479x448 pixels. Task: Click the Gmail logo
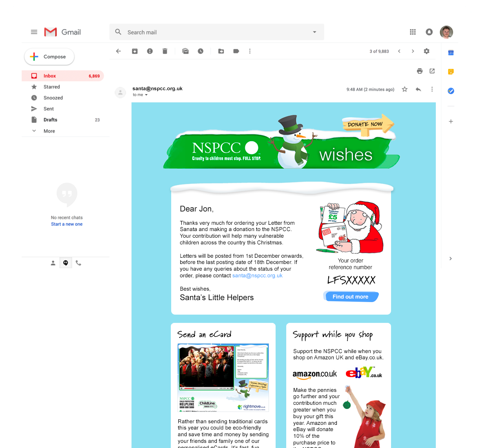(x=63, y=32)
